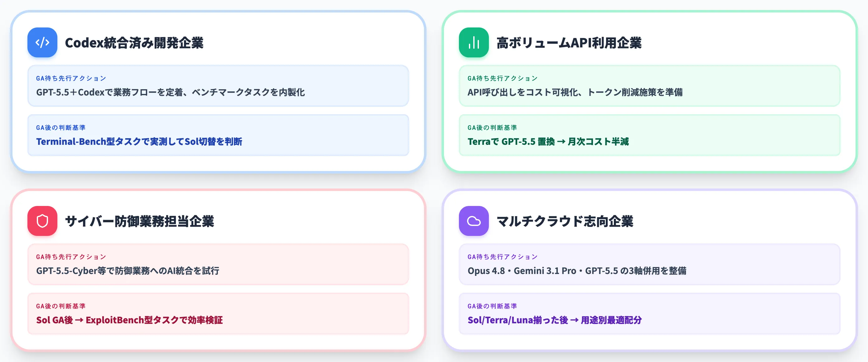Click GA後の判断基準 label in the Codex card
868x362 pixels.
pyautogui.click(x=61, y=128)
